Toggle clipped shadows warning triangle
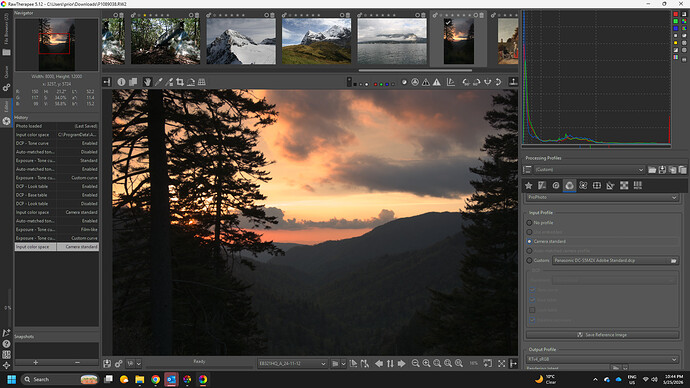The width and height of the screenshot is (690, 388). pyautogui.click(x=426, y=82)
